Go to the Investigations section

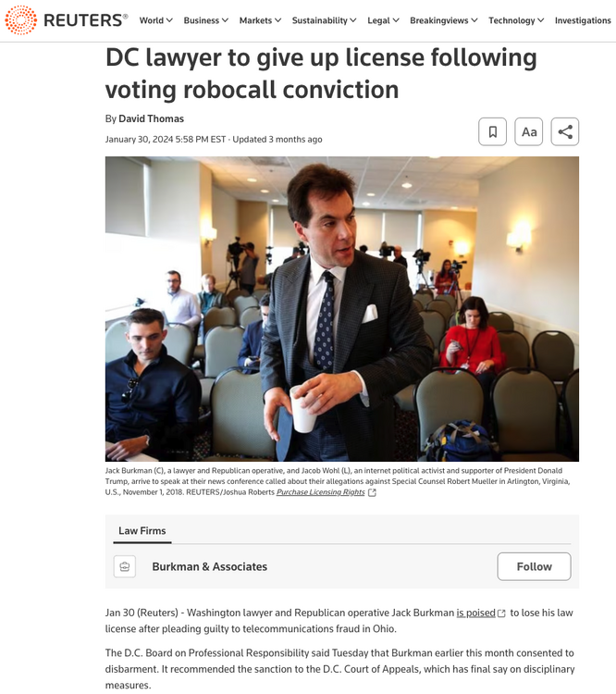coord(583,20)
